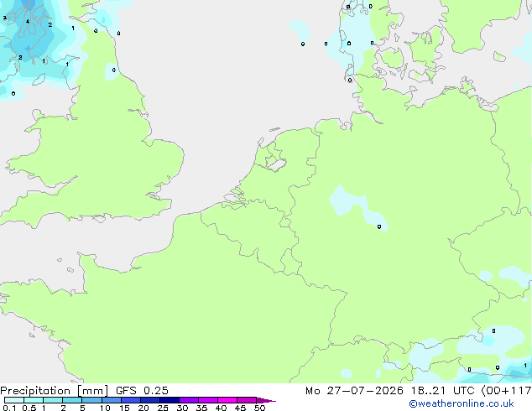Image resolution: width=532 pixels, height=411 pixels.
Task: Click the legend number 0.1
Action: point(9,408)
